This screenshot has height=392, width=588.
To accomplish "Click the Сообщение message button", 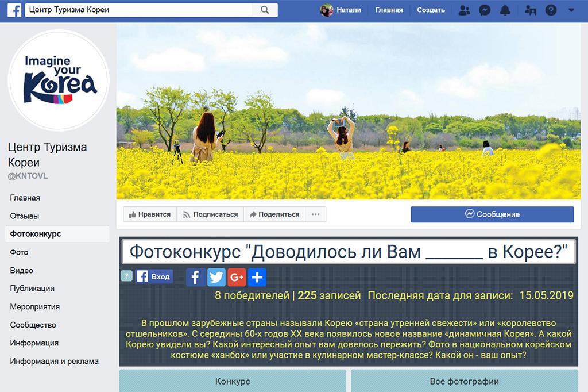I will coord(492,214).
